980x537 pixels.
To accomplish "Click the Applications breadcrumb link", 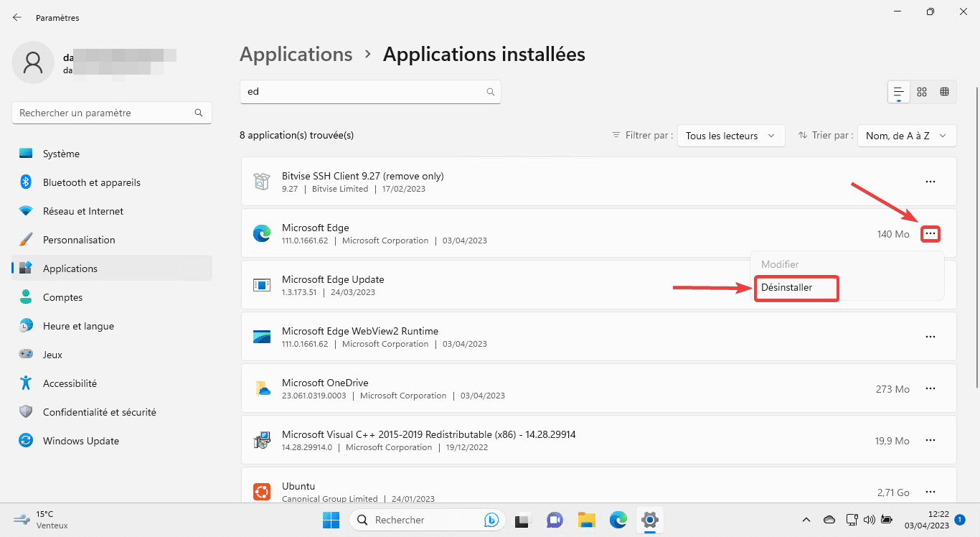I will pyautogui.click(x=296, y=55).
